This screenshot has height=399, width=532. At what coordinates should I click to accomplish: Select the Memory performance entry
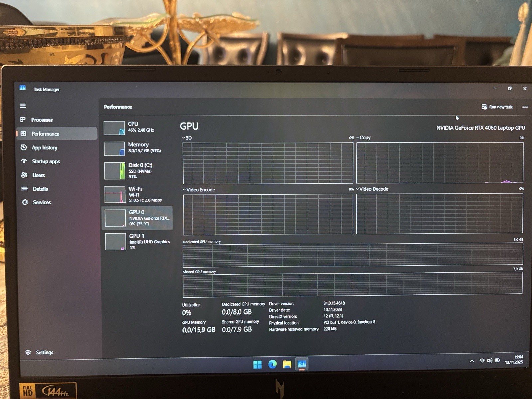137,148
